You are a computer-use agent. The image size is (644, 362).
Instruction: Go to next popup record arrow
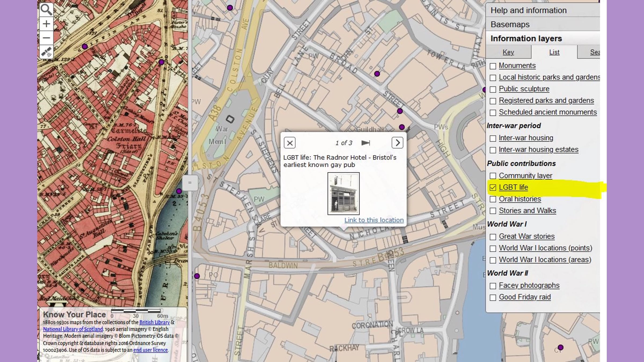pos(397,143)
